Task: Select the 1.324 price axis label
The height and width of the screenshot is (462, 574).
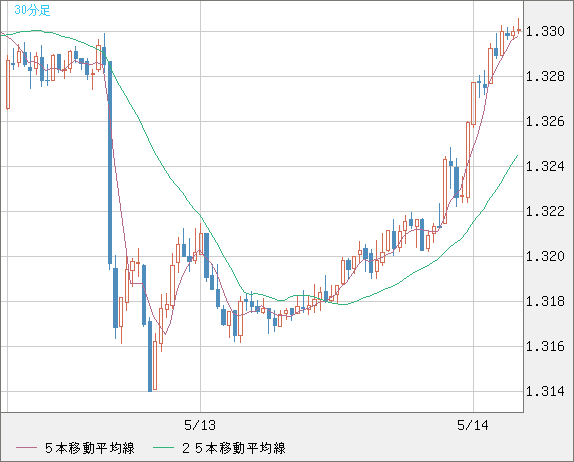Action: 545,167
